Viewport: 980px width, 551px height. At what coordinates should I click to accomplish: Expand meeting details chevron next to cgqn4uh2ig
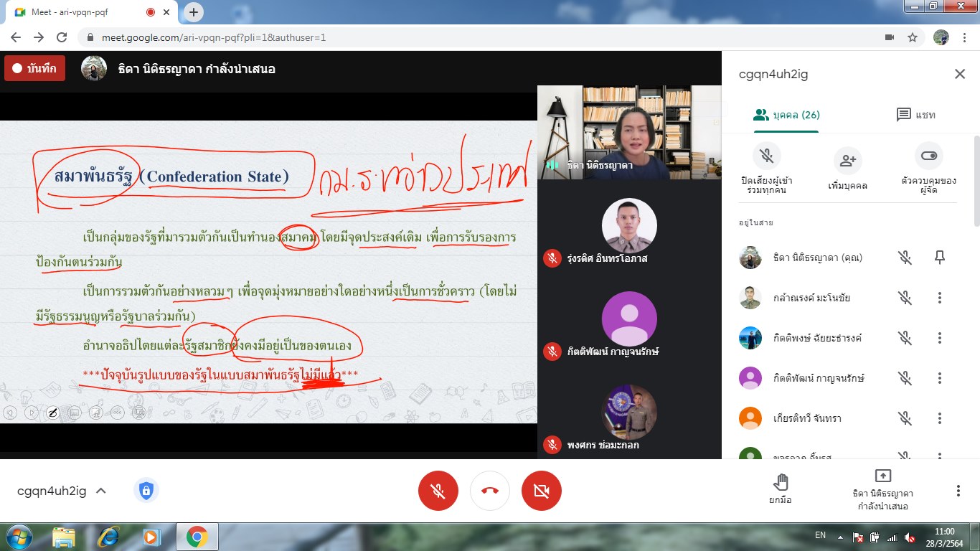tap(101, 491)
